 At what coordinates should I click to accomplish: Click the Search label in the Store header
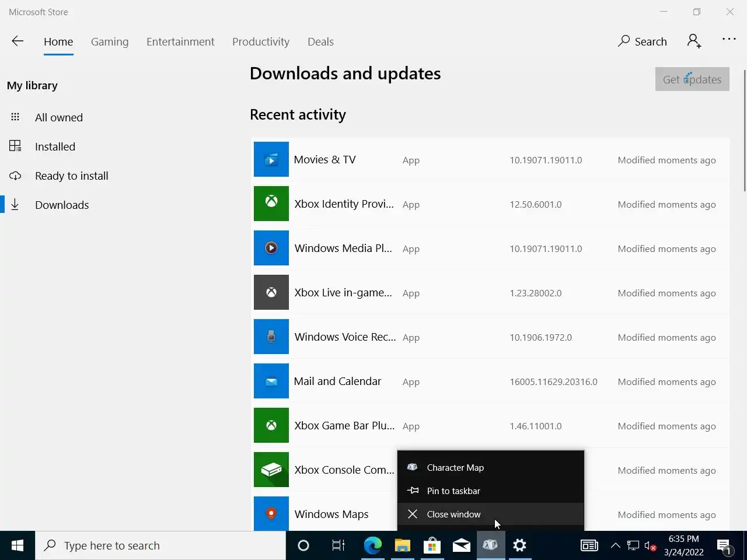pyautogui.click(x=651, y=41)
